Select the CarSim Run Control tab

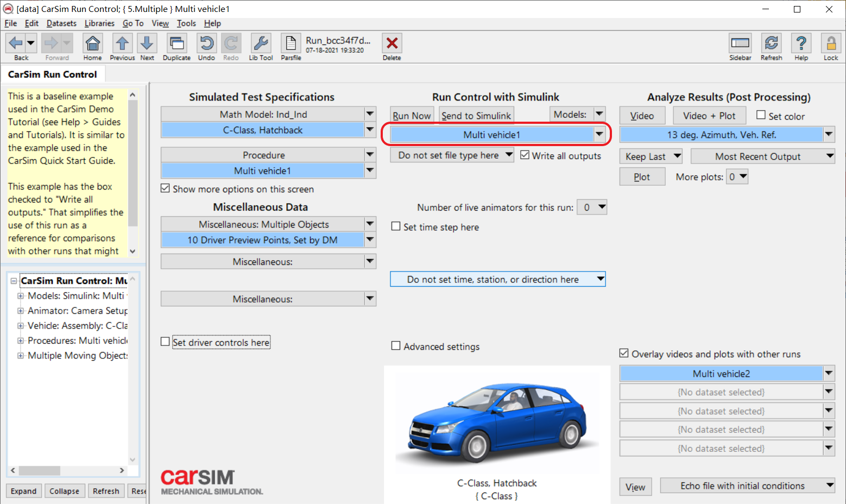coord(53,74)
